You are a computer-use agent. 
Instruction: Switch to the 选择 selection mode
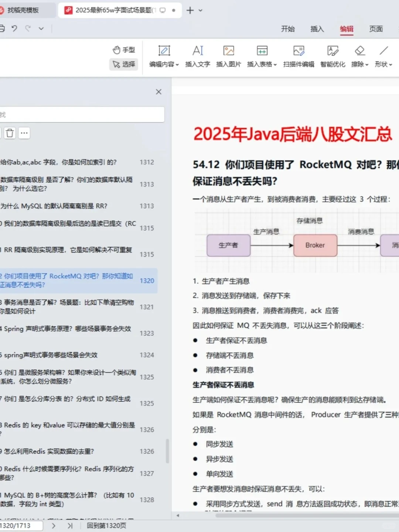pos(124,64)
